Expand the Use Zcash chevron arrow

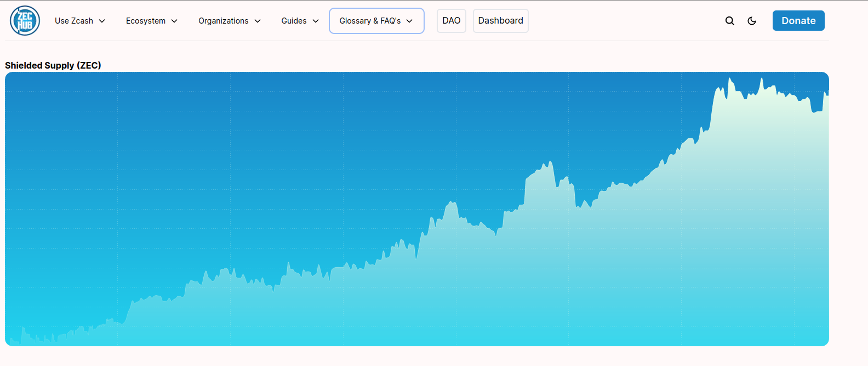102,21
